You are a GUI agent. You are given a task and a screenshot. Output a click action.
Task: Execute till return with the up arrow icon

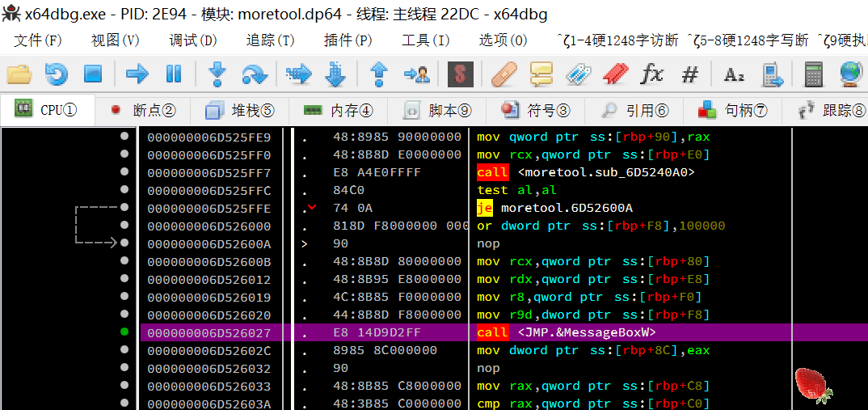point(379,74)
